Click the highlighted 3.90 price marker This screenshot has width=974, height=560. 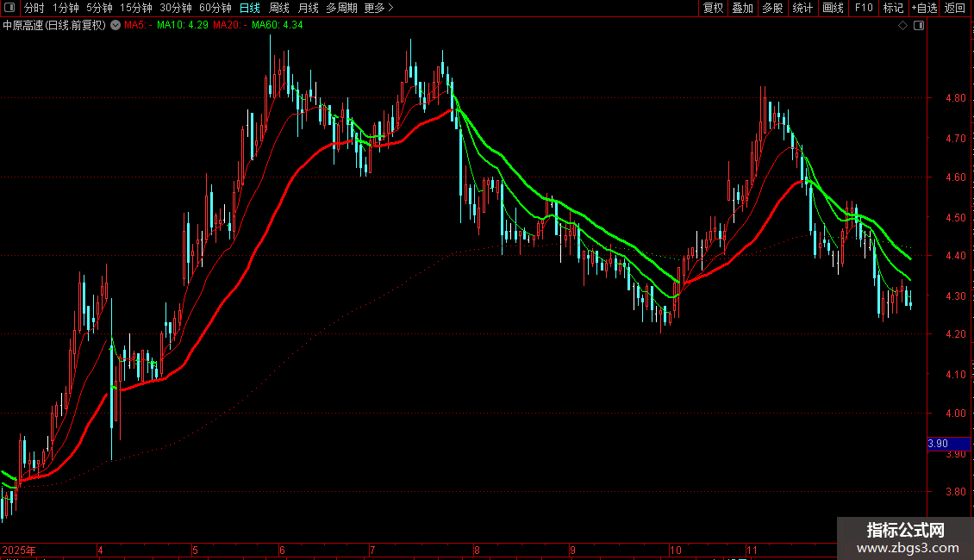click(x=948, y=444)
